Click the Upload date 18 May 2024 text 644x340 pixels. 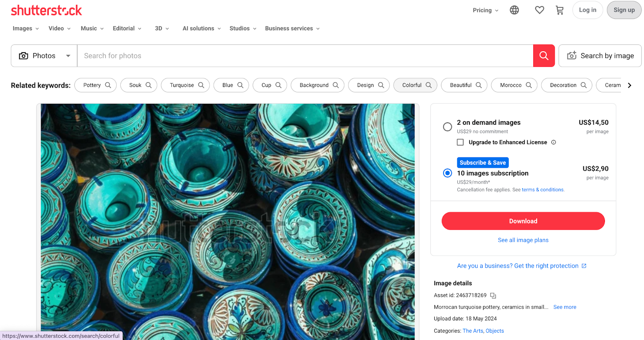pyautogui.click(x=465, y=319)
